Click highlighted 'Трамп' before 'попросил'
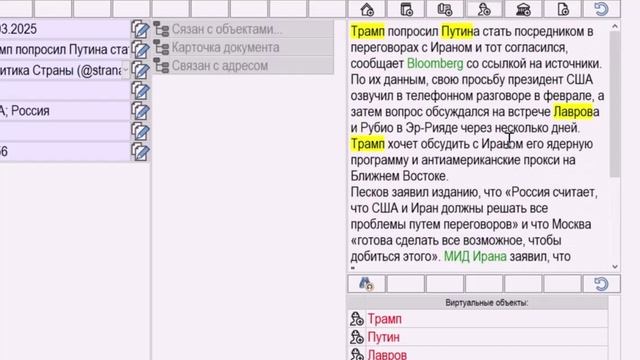 tap(367, 31)
